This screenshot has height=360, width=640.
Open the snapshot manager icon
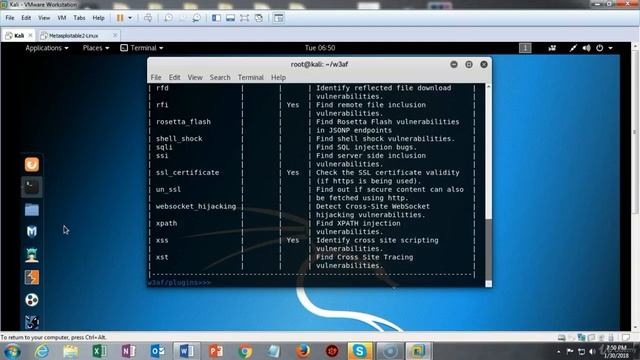coord(197,18)
